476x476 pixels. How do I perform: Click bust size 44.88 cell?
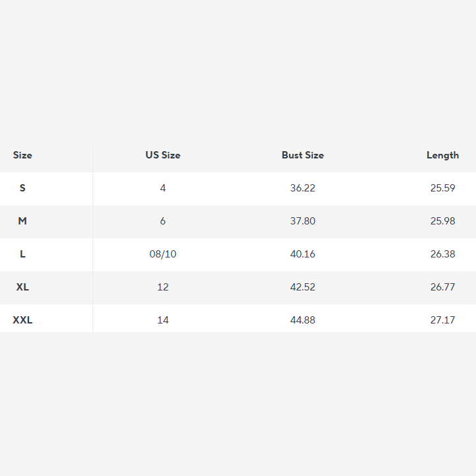pyautogui.click(x=302, y=320)
